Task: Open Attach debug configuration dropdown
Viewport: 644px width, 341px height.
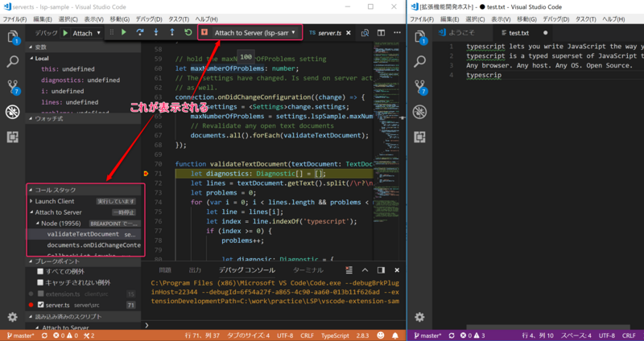Action: (x=87, y=33)
